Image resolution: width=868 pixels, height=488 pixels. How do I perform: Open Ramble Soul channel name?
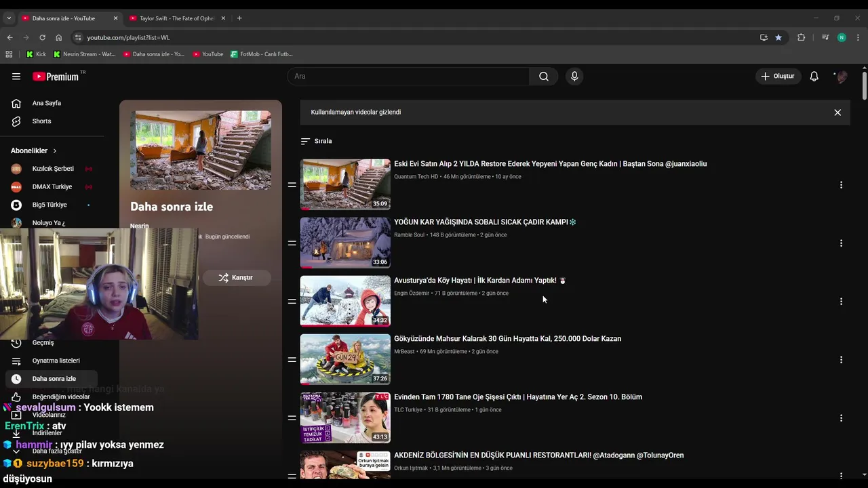click(409, 235)
